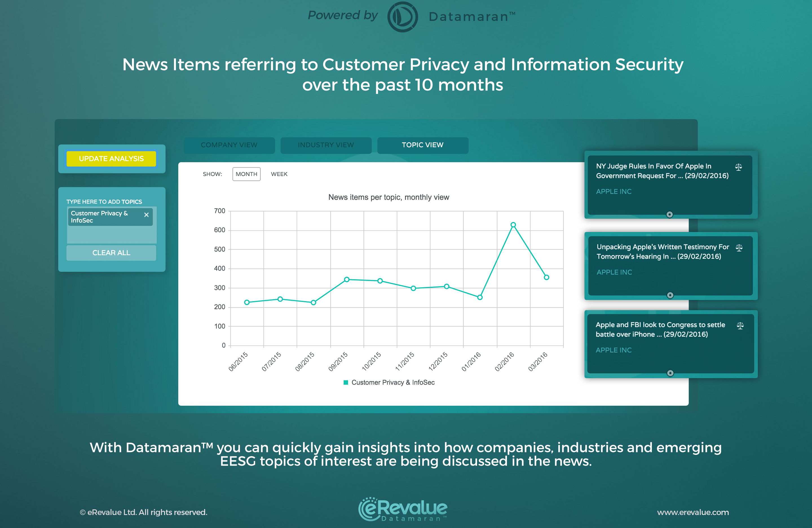Click scales icon on Unpacking Apple's Testimony card
812x528 pixels.
(x=739, y=247)
